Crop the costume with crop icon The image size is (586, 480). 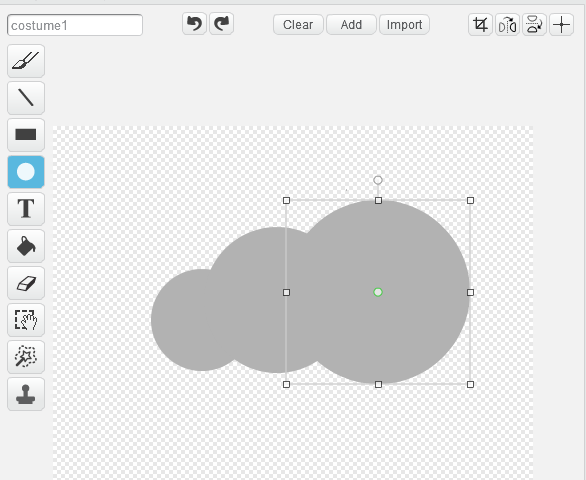(x=481, y=25)
